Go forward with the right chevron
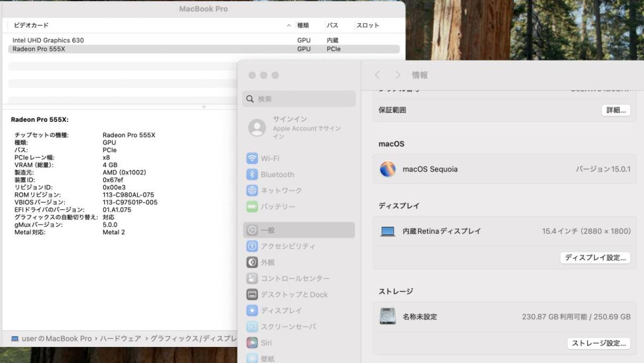This screenshot has width=644, height=363. (x=398, y=75)
